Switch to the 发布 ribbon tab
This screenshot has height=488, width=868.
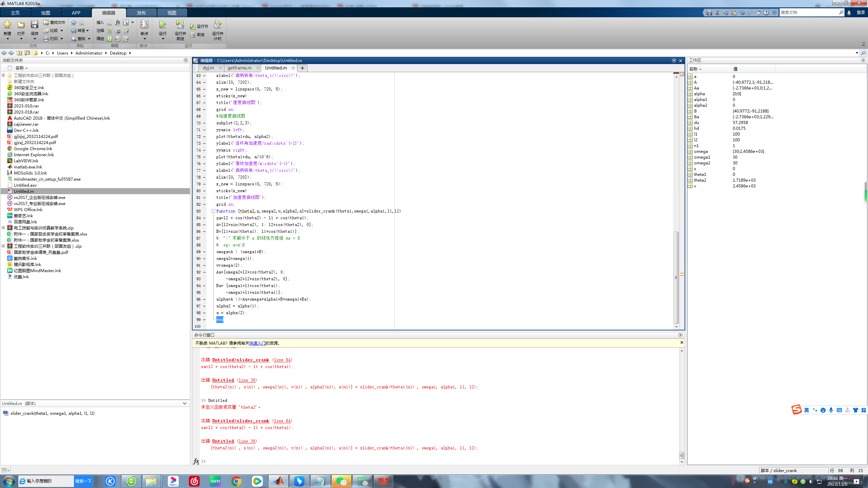pos(141,13)
